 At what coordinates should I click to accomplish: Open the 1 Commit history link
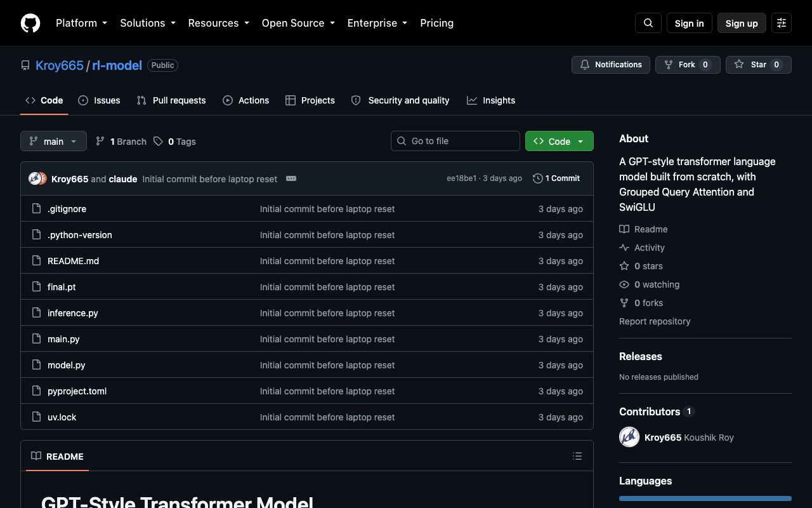click(556, 178)
